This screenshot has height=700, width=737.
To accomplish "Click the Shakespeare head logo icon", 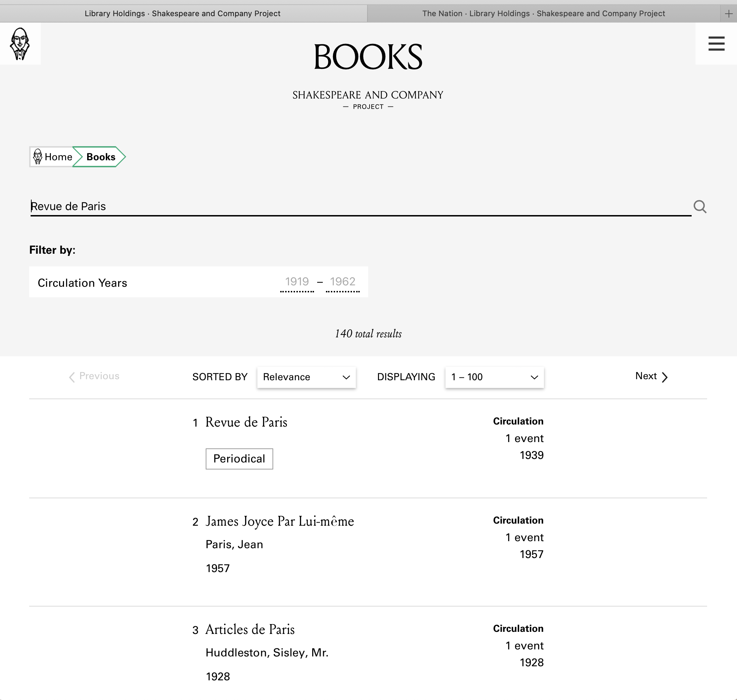I will [20, 44].
